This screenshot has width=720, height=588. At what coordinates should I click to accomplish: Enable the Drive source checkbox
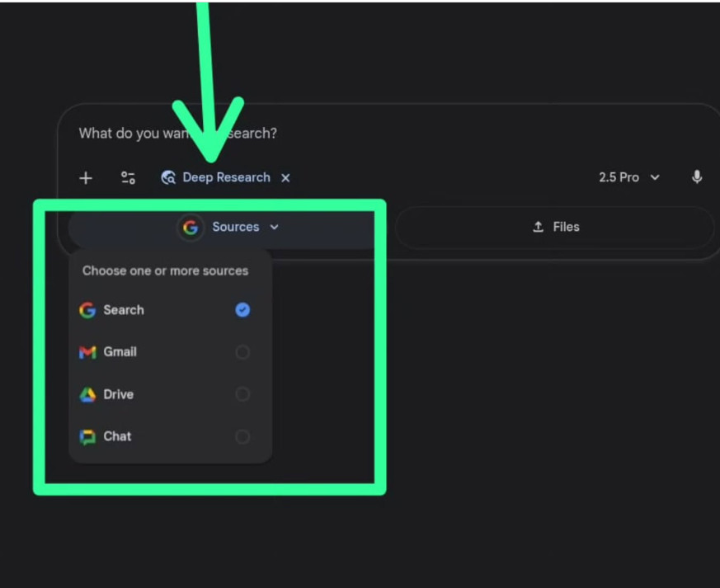coord(242,394)
